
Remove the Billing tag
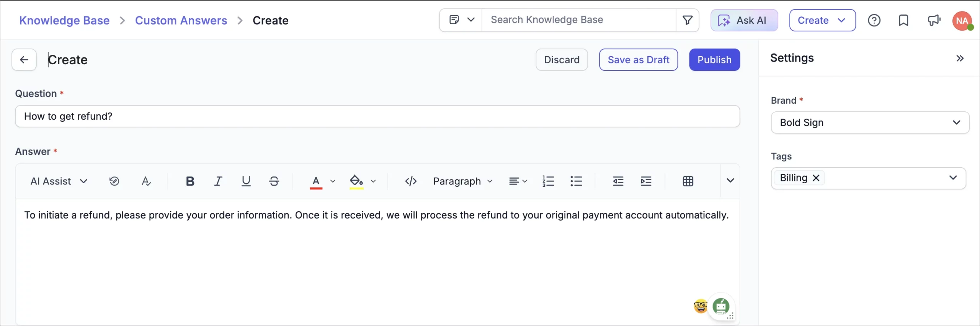pos(816,178)
